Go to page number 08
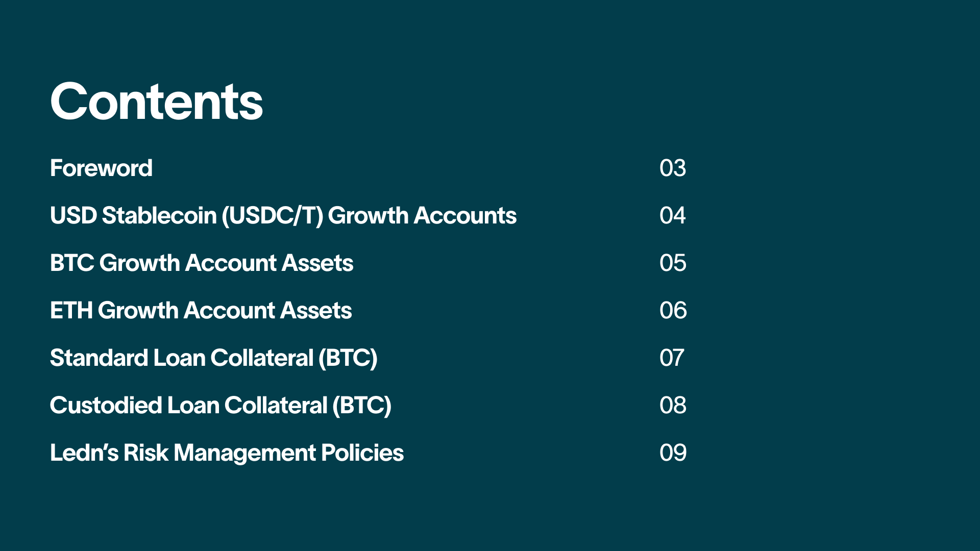Viewport: 980px width, 551px height. tap(673, 406)
